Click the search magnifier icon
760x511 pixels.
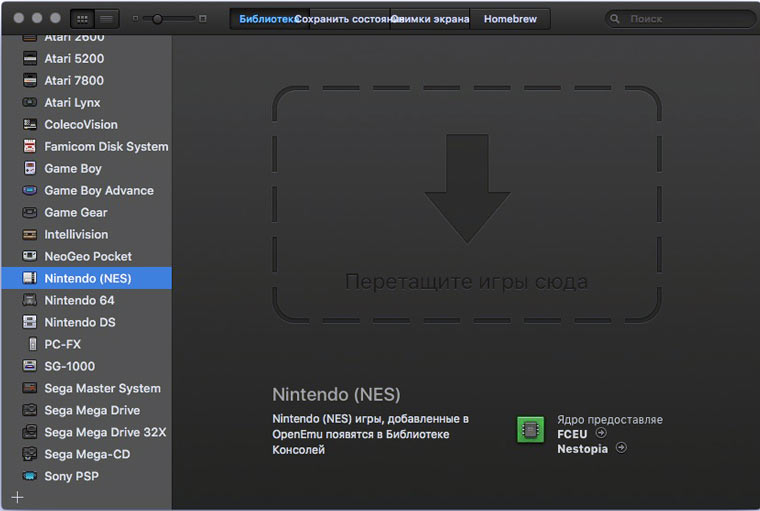[x=615, y=19]
